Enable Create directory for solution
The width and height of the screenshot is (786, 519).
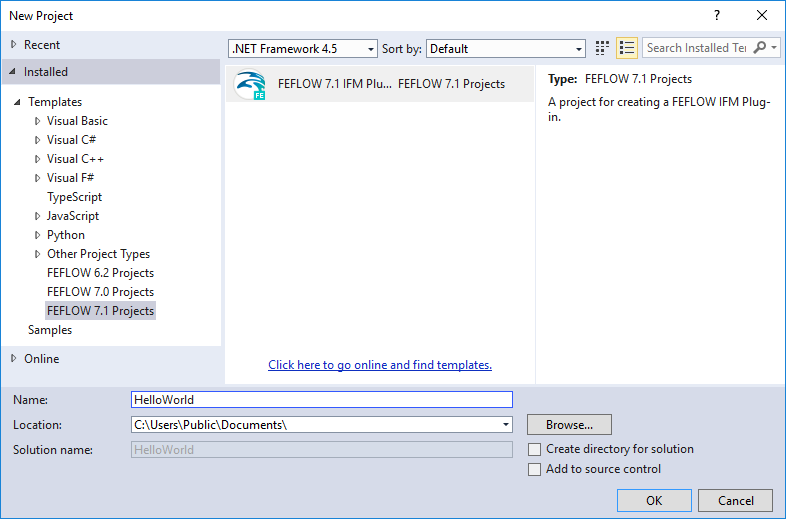pyautogui.click(x=535, y=449)
